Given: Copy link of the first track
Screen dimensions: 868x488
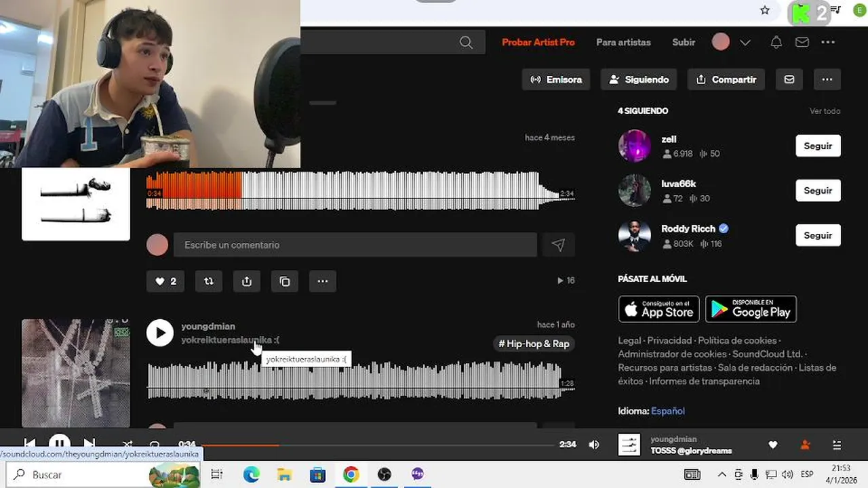Looking at the screenshot, I should [x=285, y=281].
